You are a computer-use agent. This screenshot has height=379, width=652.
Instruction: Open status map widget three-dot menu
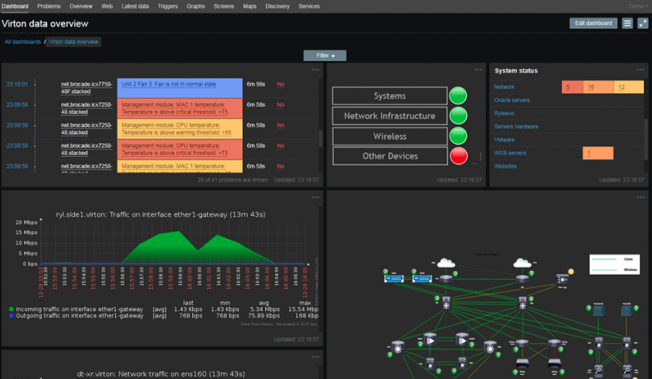click(x=478, y=70)
